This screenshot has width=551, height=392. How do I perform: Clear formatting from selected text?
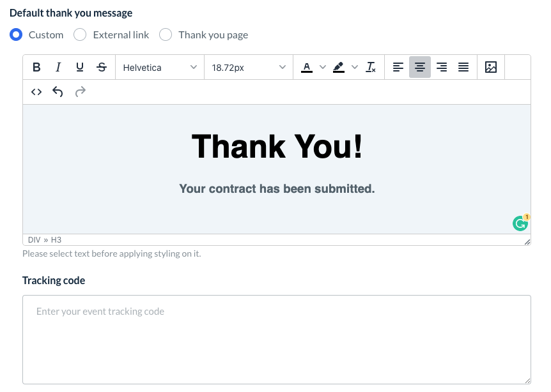point(371,67)
